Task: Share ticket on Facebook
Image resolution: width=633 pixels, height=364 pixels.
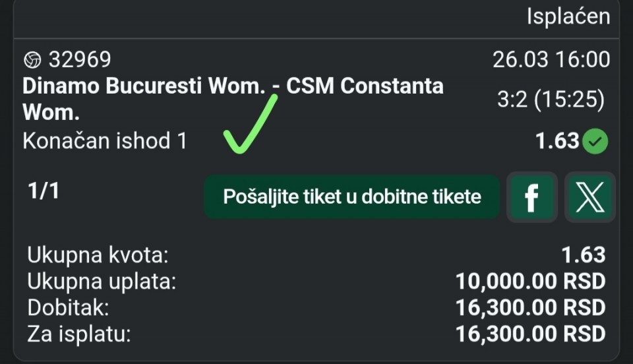Action: [531, 197]
